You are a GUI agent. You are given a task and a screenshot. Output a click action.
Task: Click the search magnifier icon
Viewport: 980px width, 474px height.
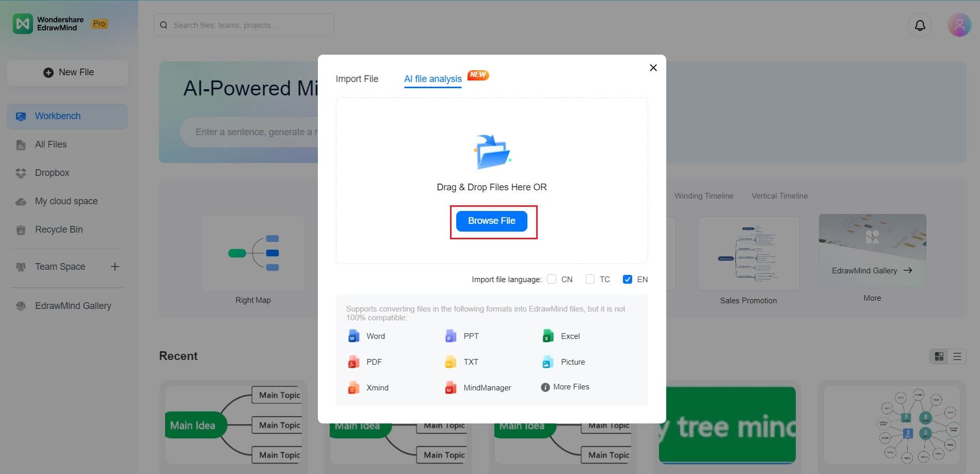(x=164, y=25)
